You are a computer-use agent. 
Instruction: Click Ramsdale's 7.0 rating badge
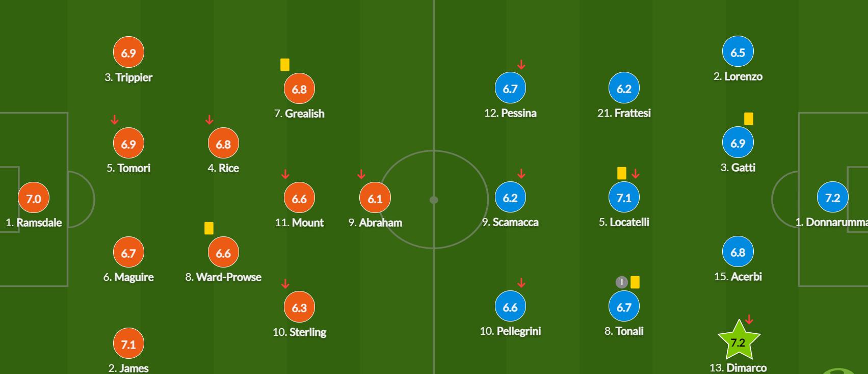pyautogui.click(x=34, y=198)
